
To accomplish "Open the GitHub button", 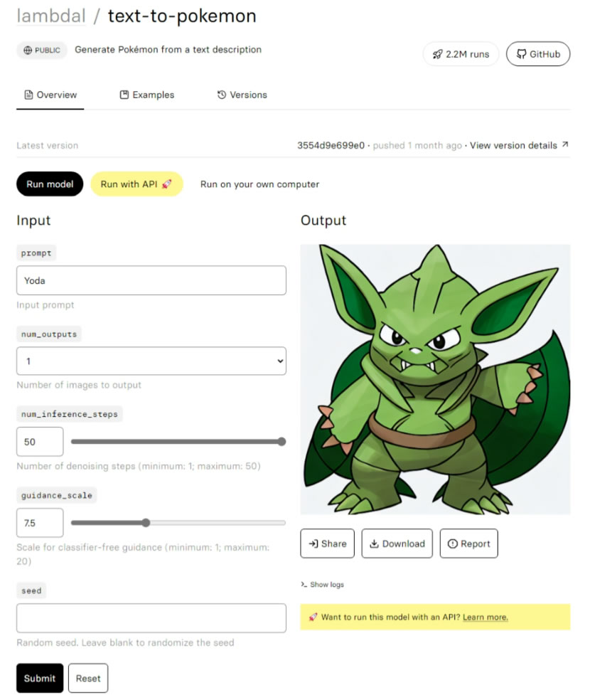I will click(x=538, y=54).
